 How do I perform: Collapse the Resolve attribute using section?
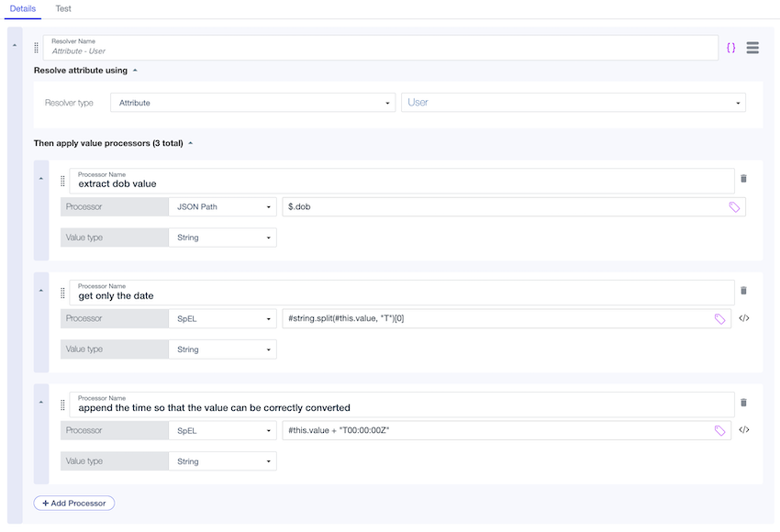135,71
